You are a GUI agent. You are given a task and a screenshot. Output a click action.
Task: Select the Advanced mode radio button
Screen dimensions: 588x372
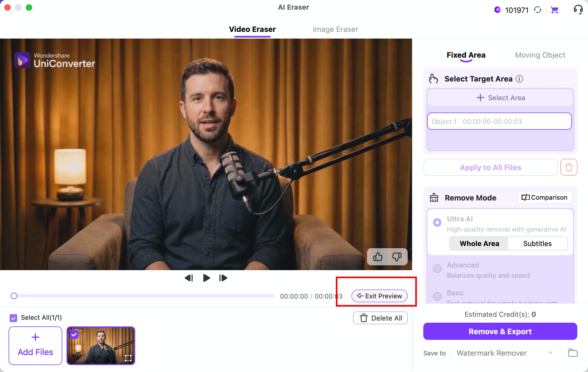click(x=437, y=269)
